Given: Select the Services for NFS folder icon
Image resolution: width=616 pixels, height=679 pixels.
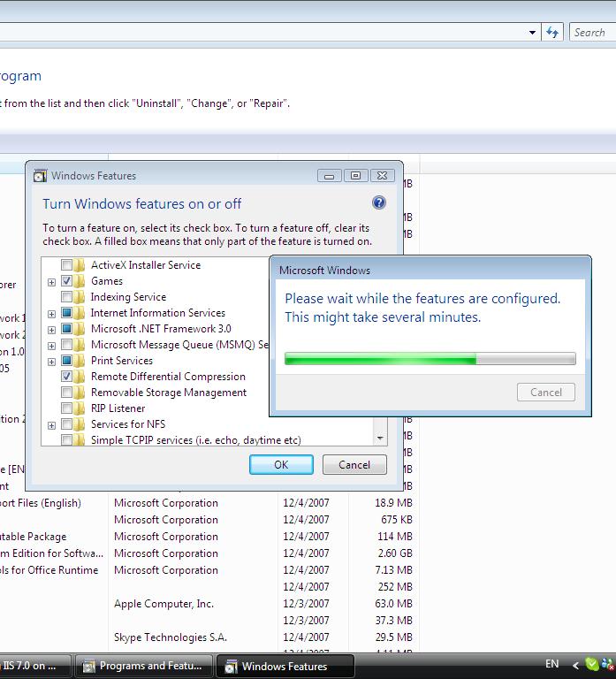Looking at the screenshot, I should 79,424.
